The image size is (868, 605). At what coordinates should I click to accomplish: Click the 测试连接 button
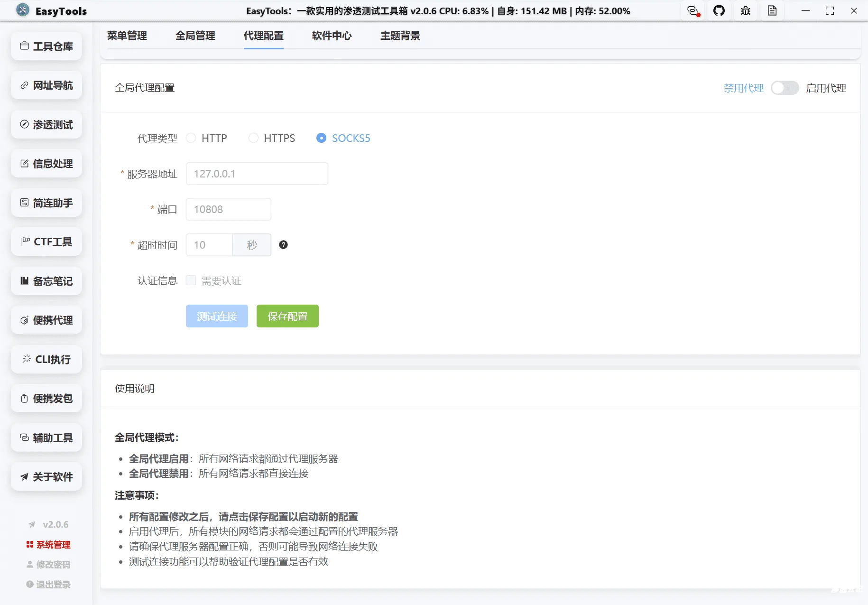tap(217, 316)
